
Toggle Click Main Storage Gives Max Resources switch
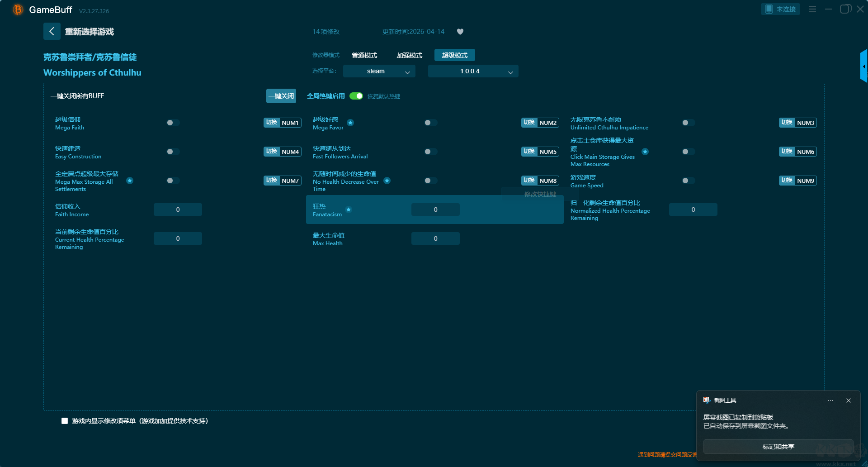[688, 152]
